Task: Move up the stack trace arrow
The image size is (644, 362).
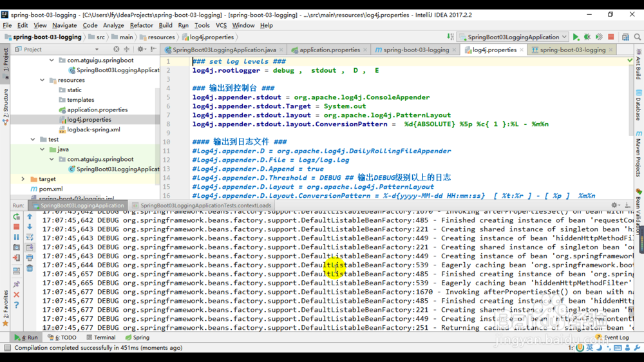Action: pyautogui.click(x=30, y=216)
